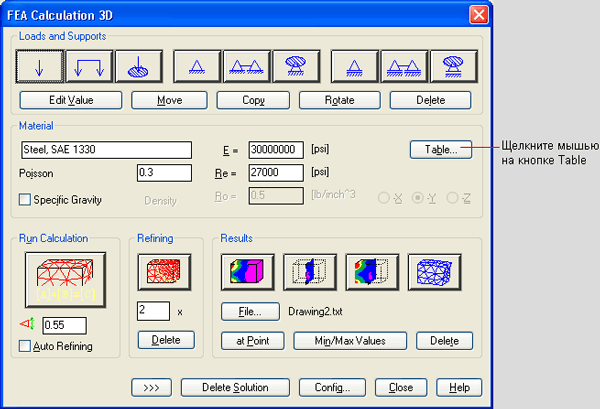Enable the Specific Gravity checkbox

click(26, 200)
